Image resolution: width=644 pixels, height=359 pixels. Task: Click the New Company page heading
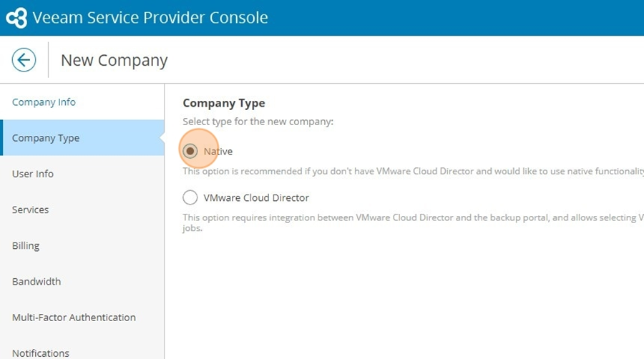[x=114, y=60]
